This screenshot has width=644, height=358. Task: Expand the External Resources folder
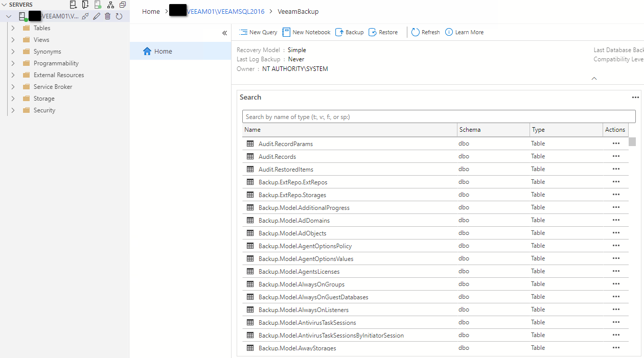[13, 75]
